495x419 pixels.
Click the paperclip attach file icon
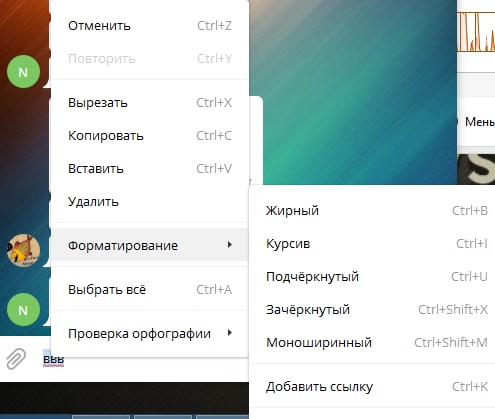16,359
